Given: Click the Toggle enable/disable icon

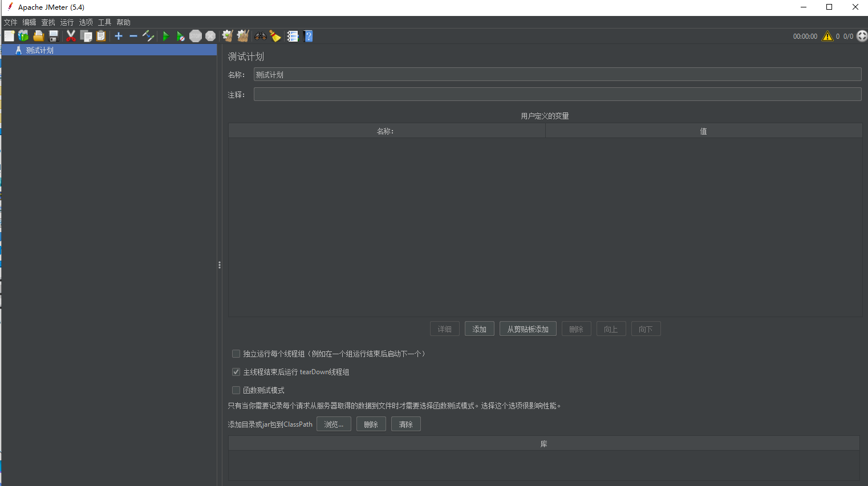Looking at the screenshot, I should pos(148,36).
